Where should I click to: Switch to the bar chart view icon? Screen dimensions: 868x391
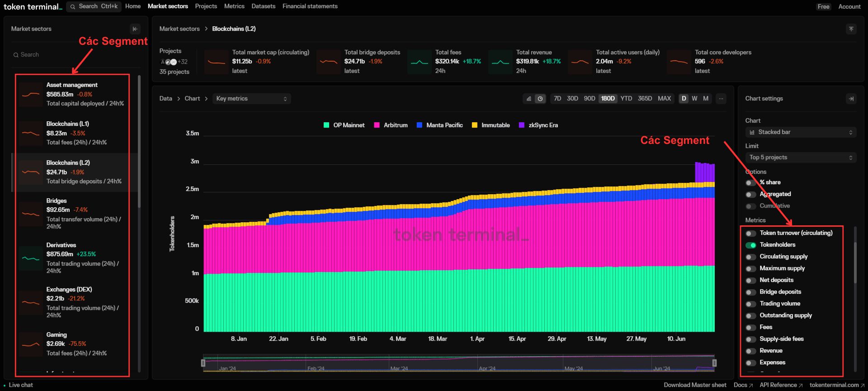529,99
